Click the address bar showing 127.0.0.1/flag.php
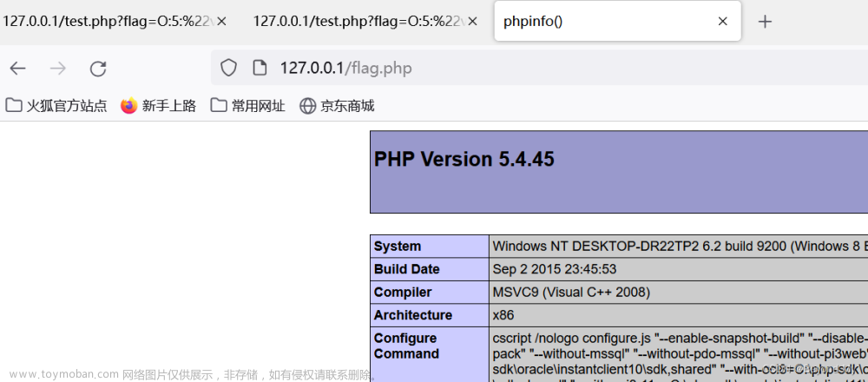Image resolution: width=868 pixels, height=382 pixels. pos(540,68)
